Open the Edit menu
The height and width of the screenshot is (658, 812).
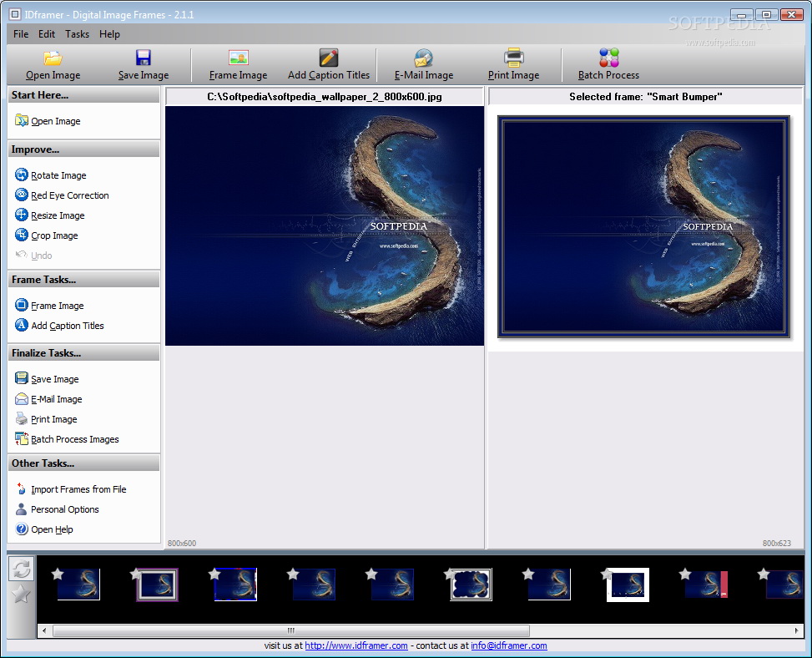[47, 34]
